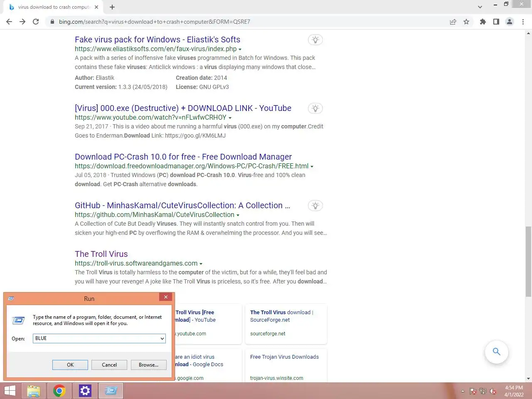Expand arrow next to troll-virus.softwareandgames.com URL
Screen dimensions: 532x399
[201, 264]
